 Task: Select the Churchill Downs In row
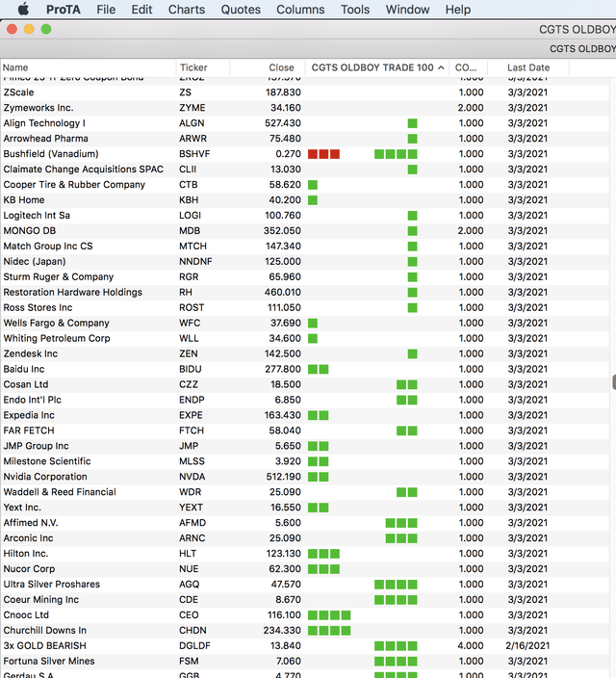tap(305, 631)
